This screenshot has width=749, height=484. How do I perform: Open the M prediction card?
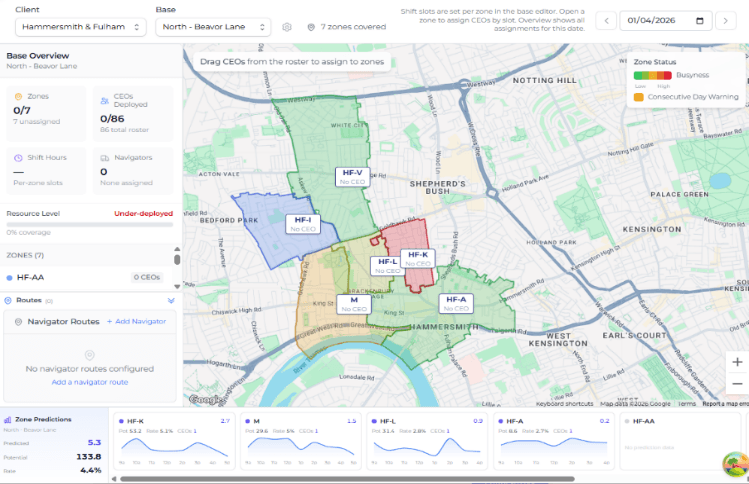coord(300,441)
